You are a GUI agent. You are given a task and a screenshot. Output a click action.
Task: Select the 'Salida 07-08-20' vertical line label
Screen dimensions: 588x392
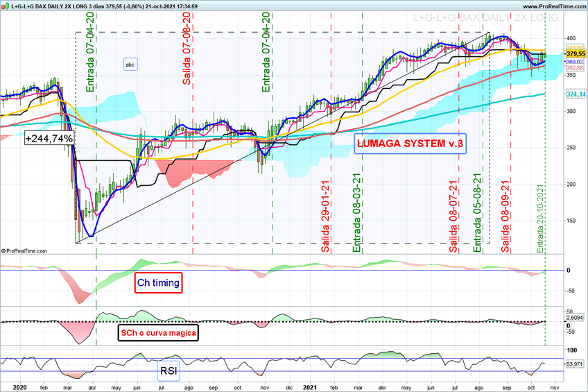pos(187,48)
